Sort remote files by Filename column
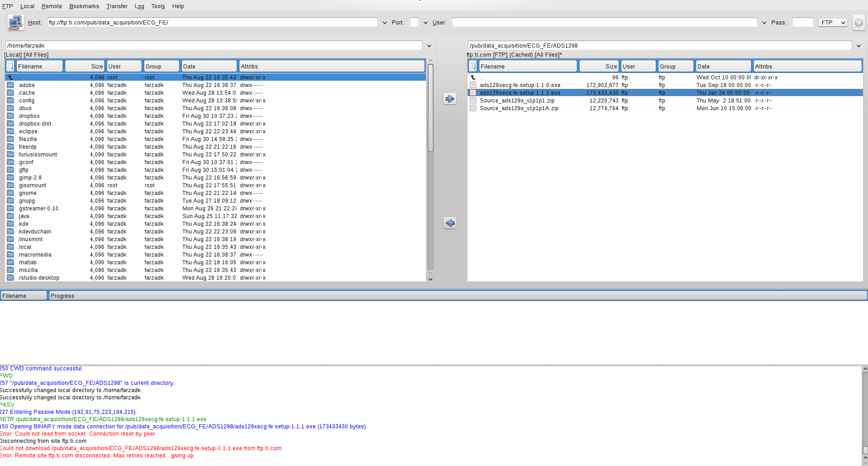This screenshot has width=868, height=466. [x=528, y=66]
